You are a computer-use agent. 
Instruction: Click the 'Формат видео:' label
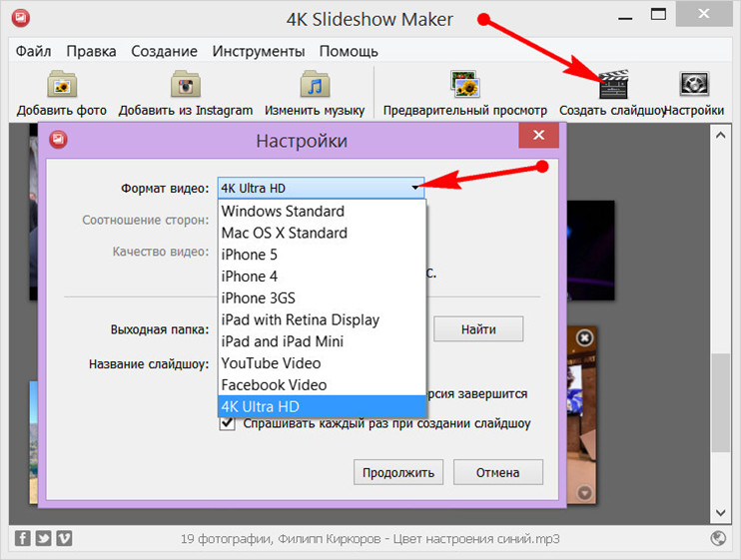coord(165,189)
